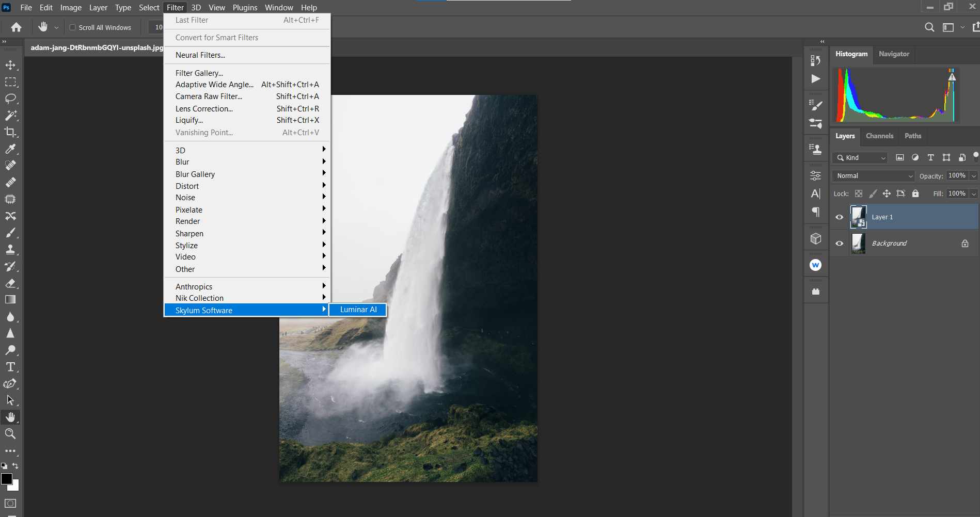
Task: Select the Move tool
Action: [x=10, y=65]
